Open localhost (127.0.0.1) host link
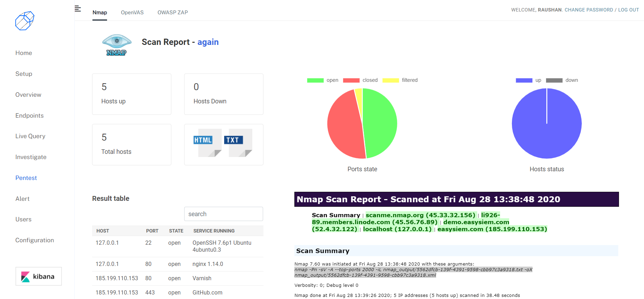 pos(397,229)
